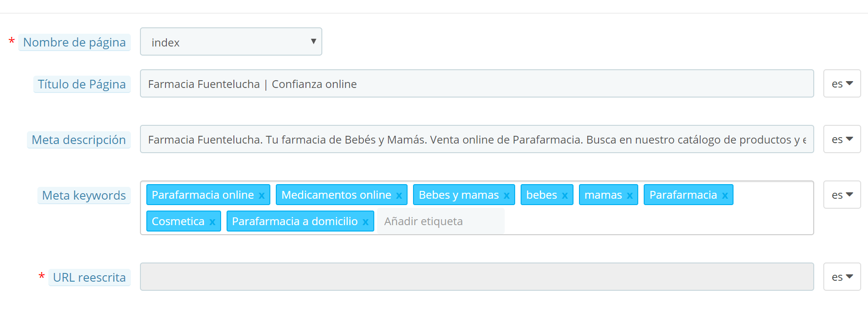Open language selector for Meta descripción

pyautogui.click(x=842, y=139)
